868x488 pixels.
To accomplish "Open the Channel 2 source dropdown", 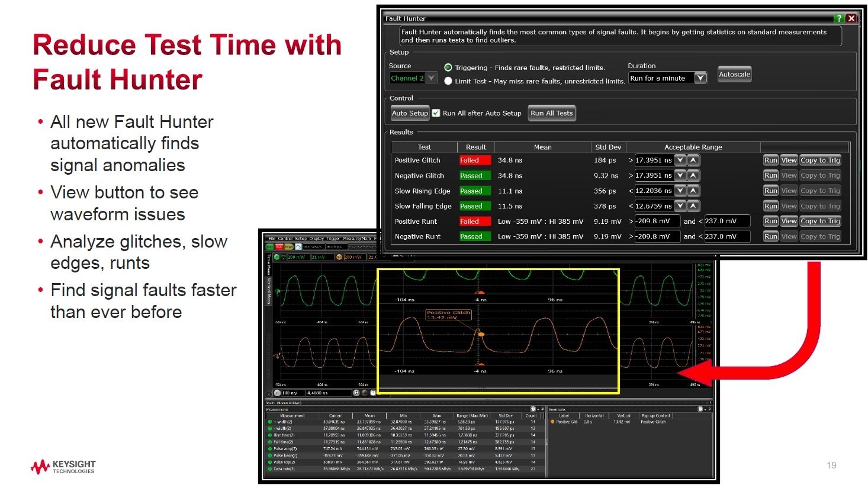I will [413, 78].
